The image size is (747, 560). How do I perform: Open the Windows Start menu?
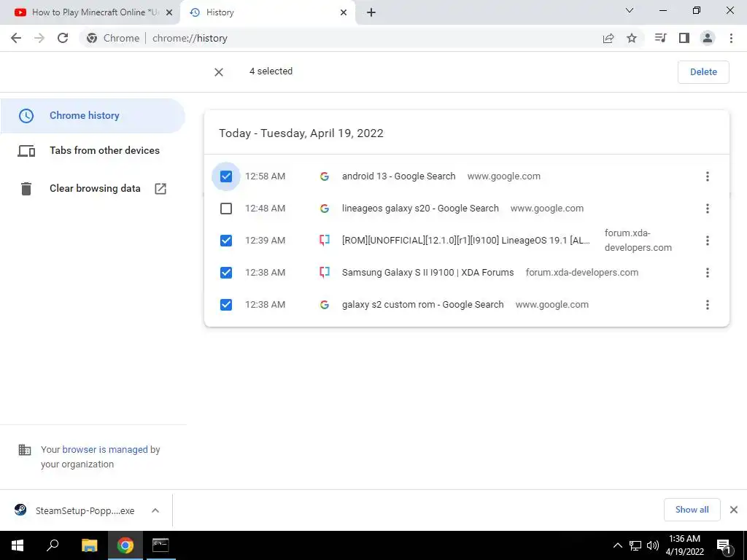coord(18,545)
